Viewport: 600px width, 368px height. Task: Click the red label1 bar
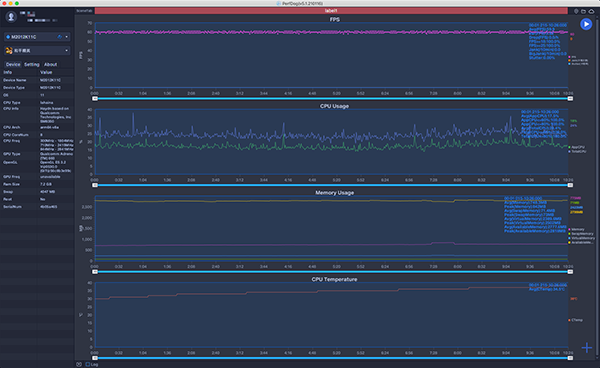[331, 11]
